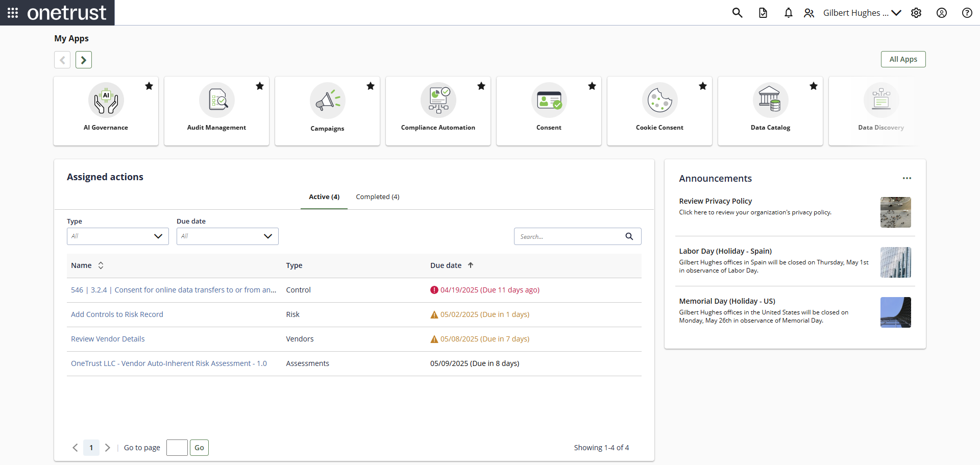Click inside the Go to page field

click(x=177, y=447)
